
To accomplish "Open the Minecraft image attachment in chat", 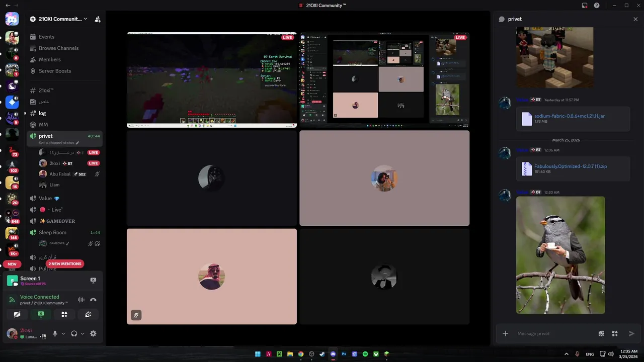I will tap(554, 57).
